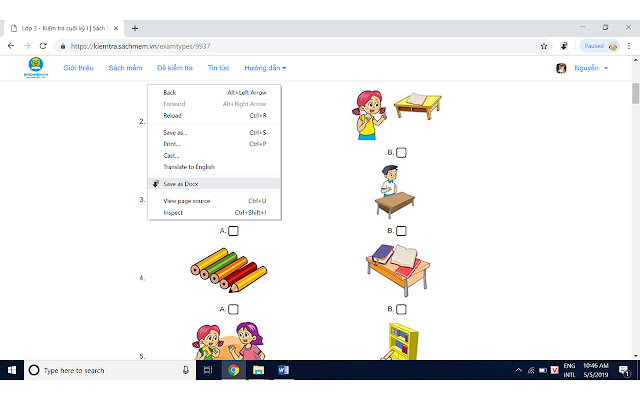The width and height of the screenshot is (640, 400).
Task: Click the colored pencils picture
Action: tap(229, 270)
